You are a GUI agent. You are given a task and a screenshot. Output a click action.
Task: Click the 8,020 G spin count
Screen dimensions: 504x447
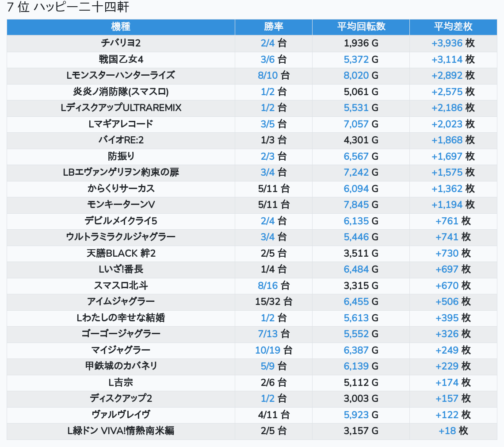tap(361, 76)
